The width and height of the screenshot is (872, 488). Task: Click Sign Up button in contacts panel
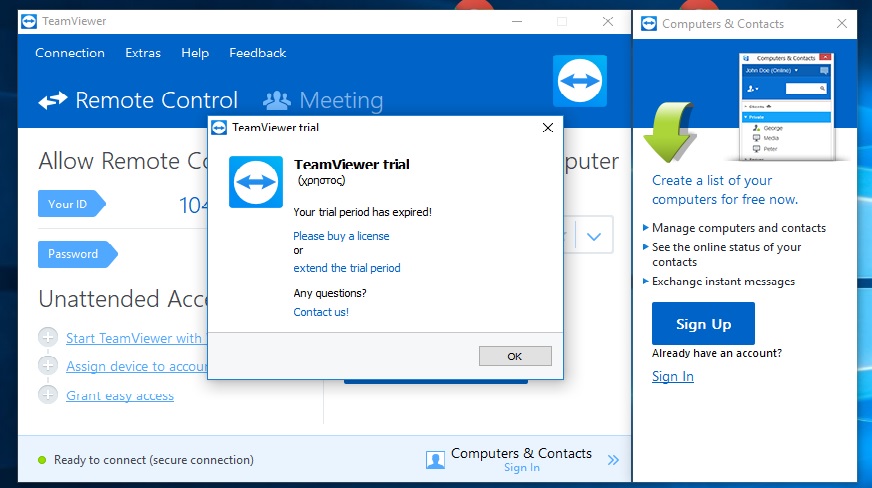[x=703, y=323]
